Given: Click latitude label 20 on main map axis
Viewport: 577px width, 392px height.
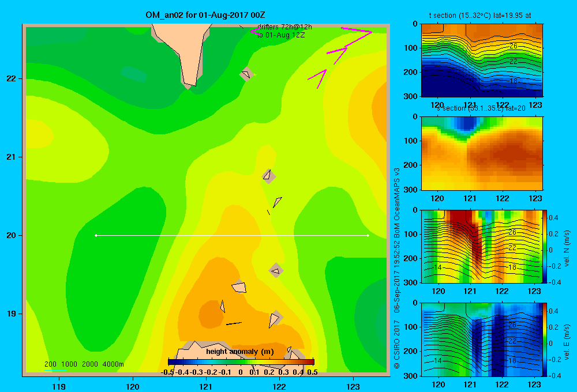Looking at the screenshot, I should (12, 235).
